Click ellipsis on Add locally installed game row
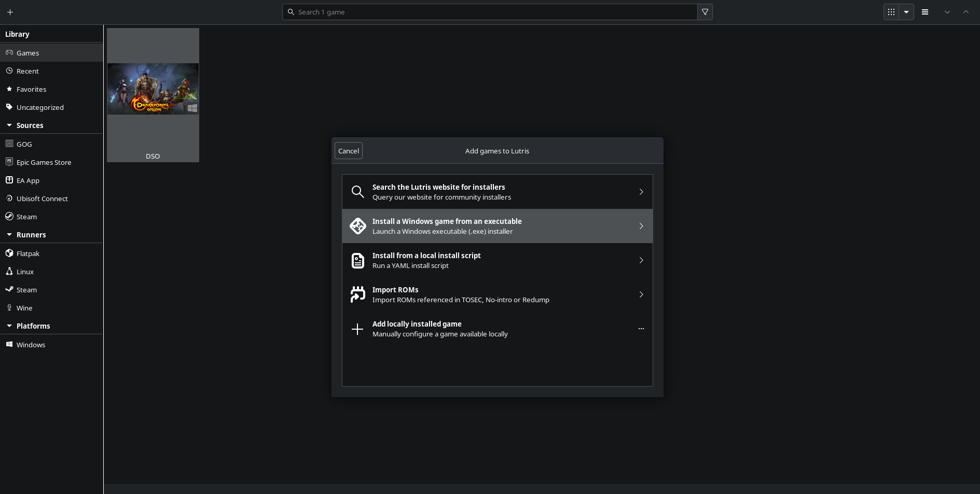This screenshot has height=494, width=980. click(641, 329)
